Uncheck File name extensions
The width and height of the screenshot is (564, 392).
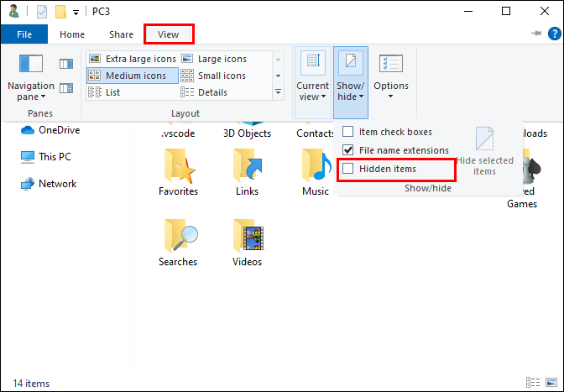pyautogui.click(x=348, y=150)
